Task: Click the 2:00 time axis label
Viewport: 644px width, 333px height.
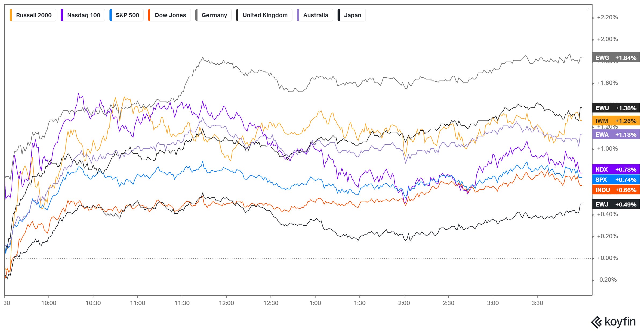Action: tap(404, 303)
